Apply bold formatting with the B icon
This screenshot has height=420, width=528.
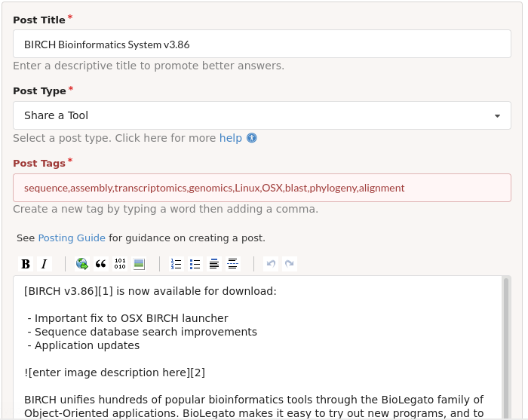[26, 264]
